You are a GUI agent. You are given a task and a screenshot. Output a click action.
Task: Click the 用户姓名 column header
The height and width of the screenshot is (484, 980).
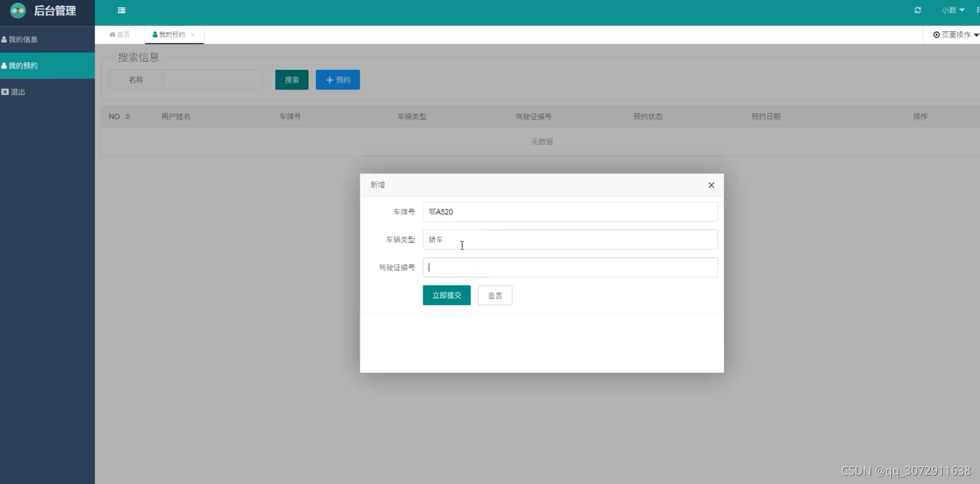tap(176, 117)
